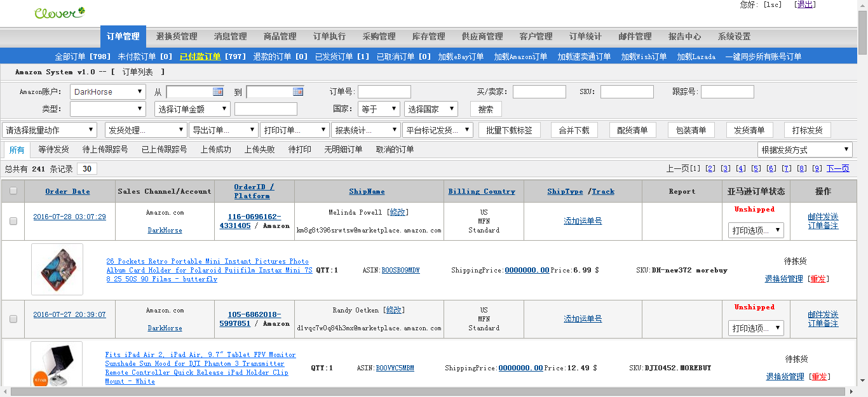This screenshot has height=397, width=868.
Task: Open the 取消的订单 tab
Action: click(x=395, y=150)
